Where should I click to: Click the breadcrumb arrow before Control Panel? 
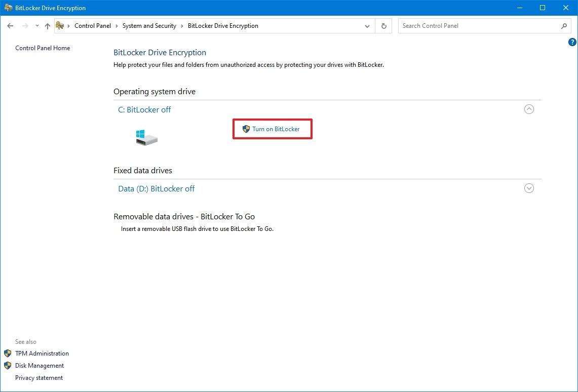(68, 26)
